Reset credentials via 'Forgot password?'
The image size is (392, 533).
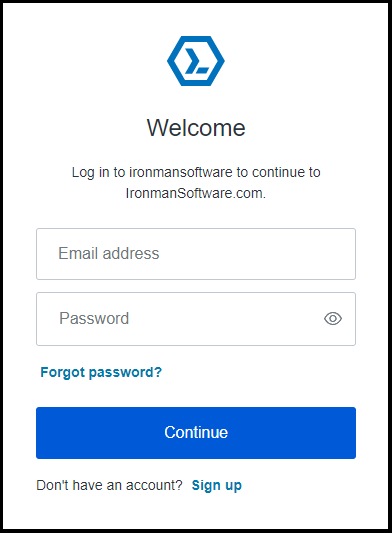coord(101,372)
